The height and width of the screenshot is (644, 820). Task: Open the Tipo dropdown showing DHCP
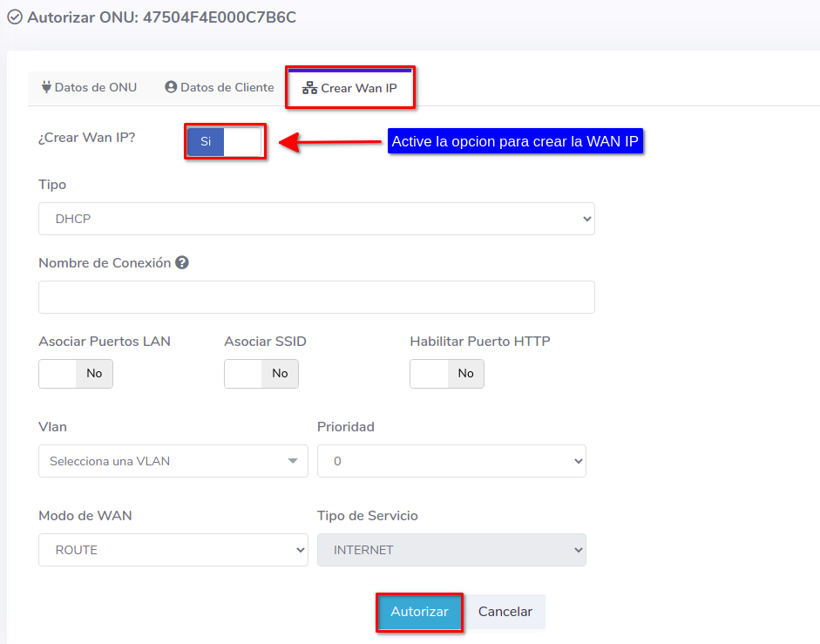click(316, 219)
